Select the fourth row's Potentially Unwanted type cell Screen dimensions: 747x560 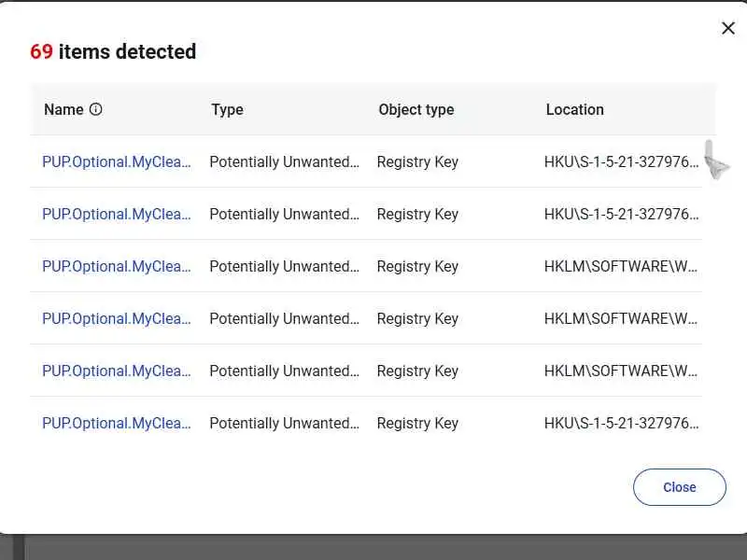(284, 318)
